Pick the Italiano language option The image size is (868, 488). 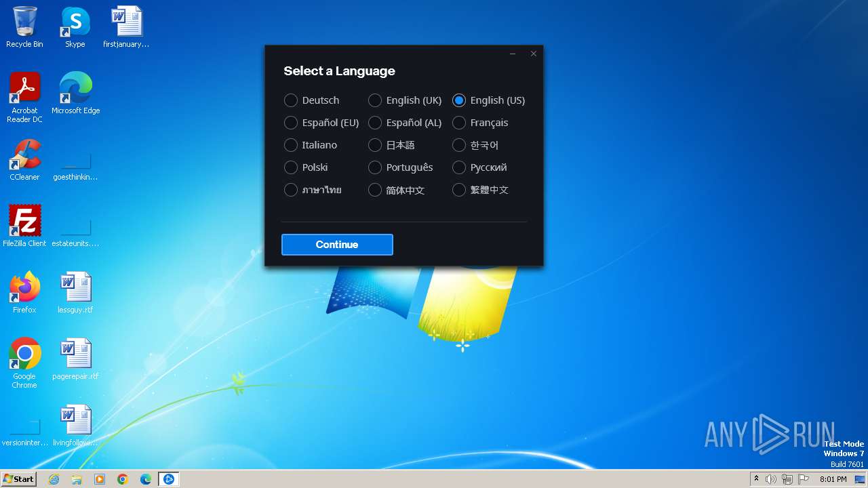[311, 145]
